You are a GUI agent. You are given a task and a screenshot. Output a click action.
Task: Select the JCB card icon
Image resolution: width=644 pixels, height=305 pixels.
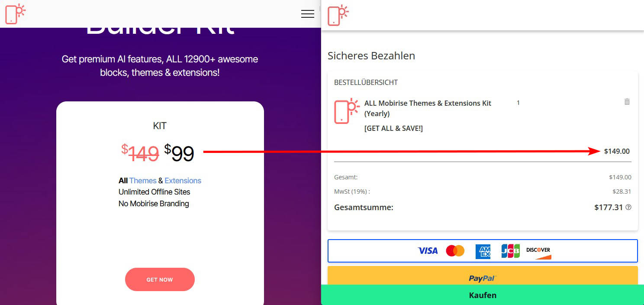(510, 251)
